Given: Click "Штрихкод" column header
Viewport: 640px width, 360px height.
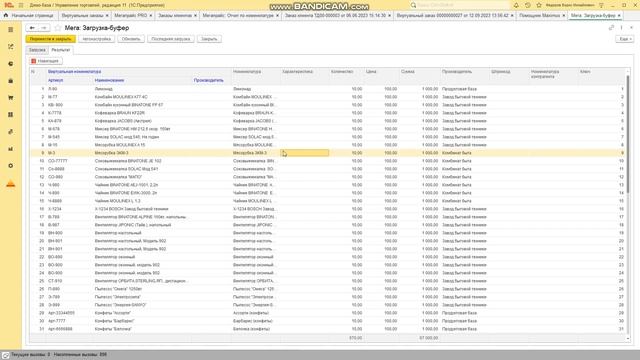Looking at the screenshot, I should 500,72.
